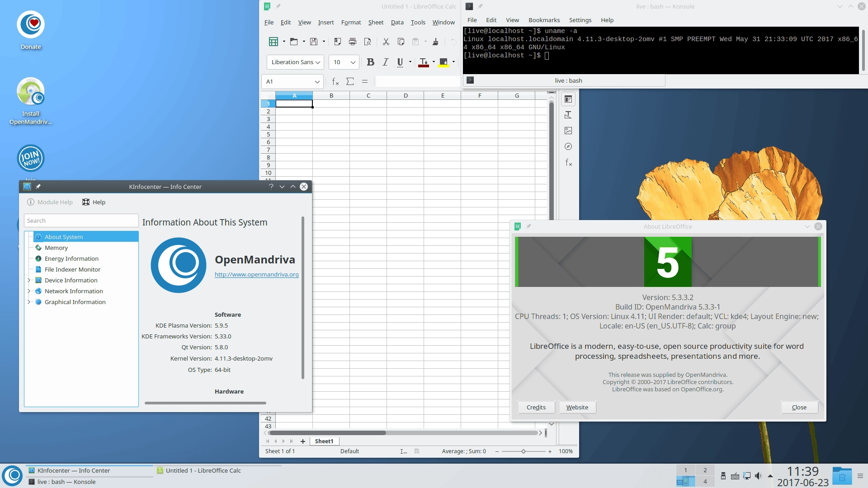
Task: Click the Cut scissors icon
Action: (386, 42)
